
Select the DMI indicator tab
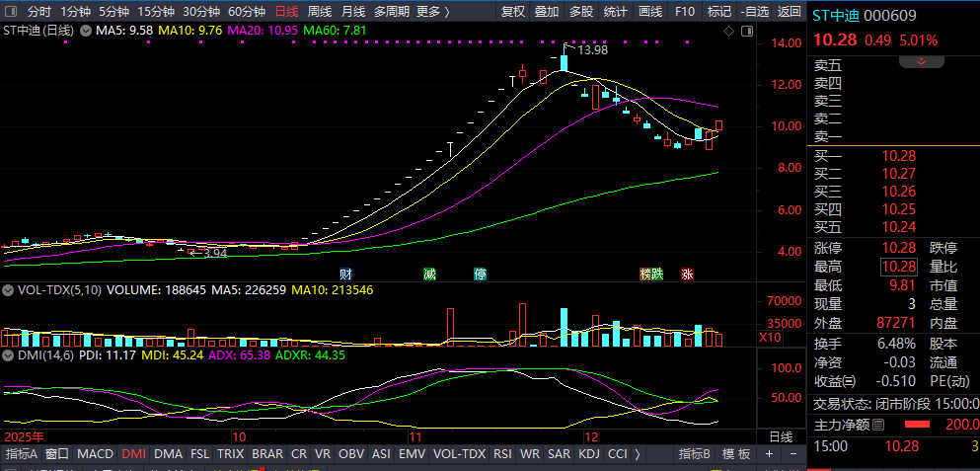133,453
